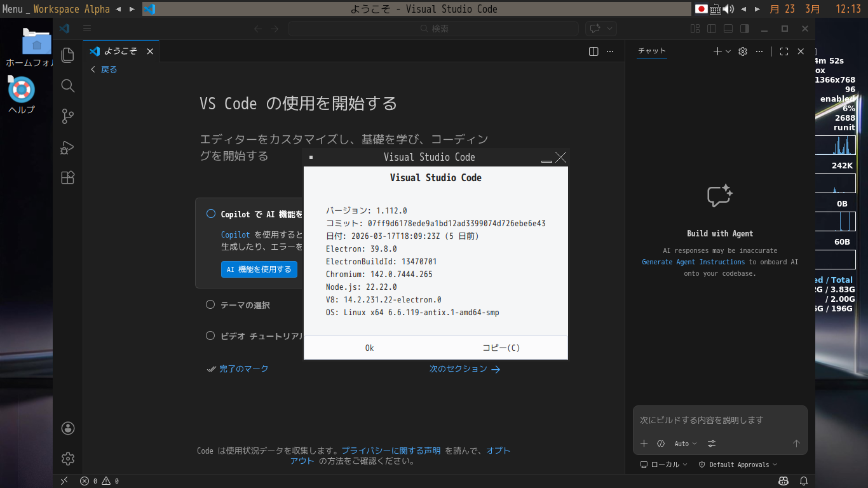This screenshot has height=488, width=868.
Task: Click the 次のセクション link
Action: [x=465, y=369]
